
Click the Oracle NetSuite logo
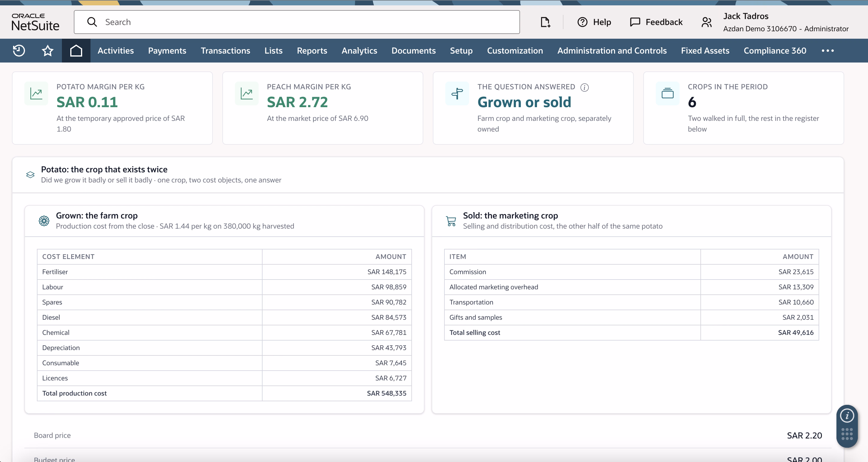click(x=35, y=22)
